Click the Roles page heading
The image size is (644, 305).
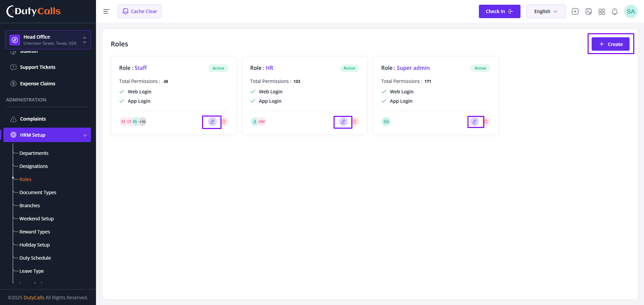(119, 44)
